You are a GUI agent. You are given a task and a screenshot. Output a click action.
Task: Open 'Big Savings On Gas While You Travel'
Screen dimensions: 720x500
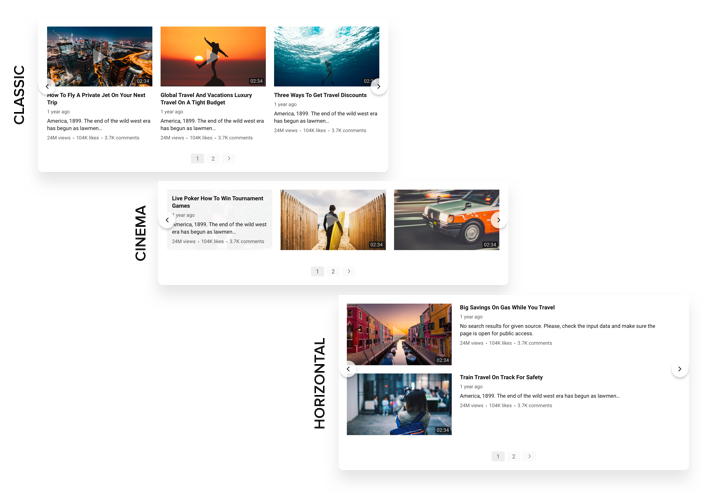point(507,308)
